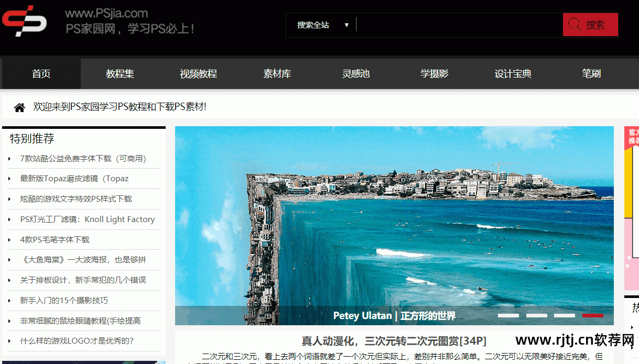Open the 搜索全站 search scope dropdown

(322, 25)
